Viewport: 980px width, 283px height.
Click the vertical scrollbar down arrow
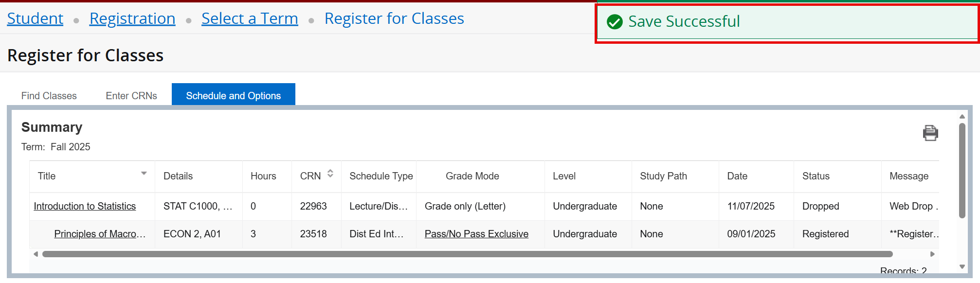click(x=962, y=266)
